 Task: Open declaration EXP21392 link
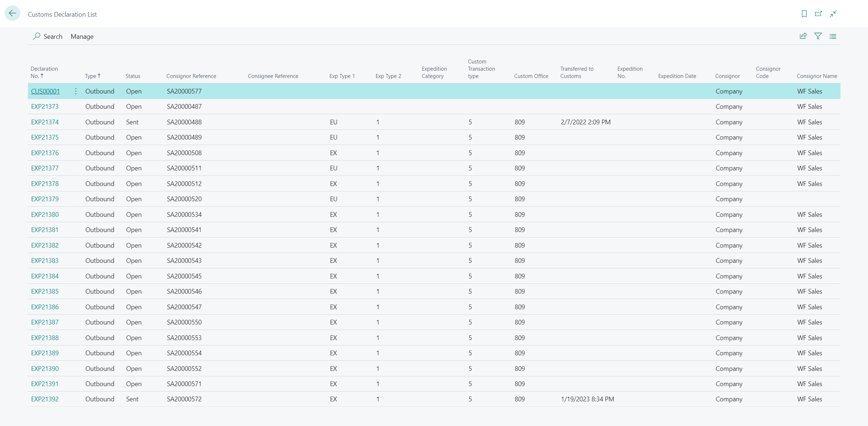pyautogui.click(x=45, y=399)
